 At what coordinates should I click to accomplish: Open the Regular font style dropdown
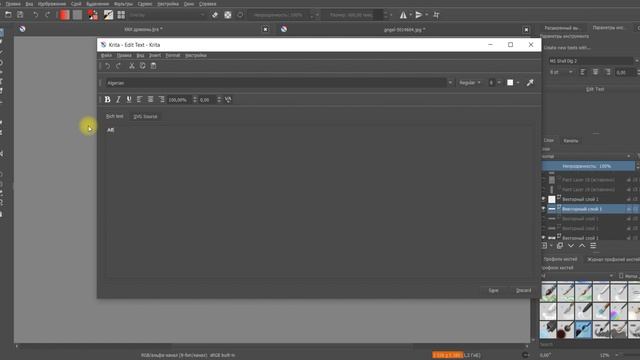[469, 83]
